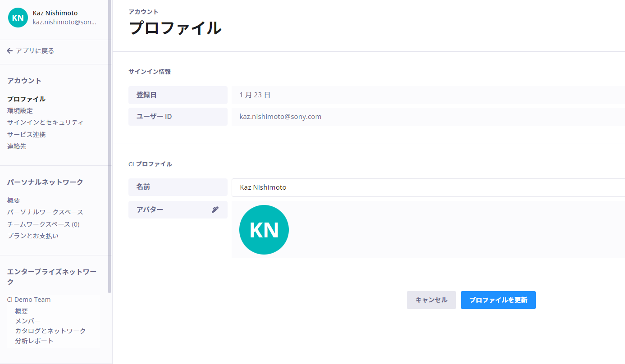Click the 名前 input field
Image resolution: width=625 pixels, height=364 pixels.
[x=428, y=187]
